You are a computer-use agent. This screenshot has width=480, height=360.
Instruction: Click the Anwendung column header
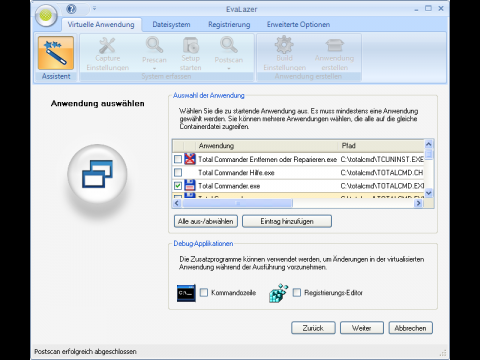267,146
